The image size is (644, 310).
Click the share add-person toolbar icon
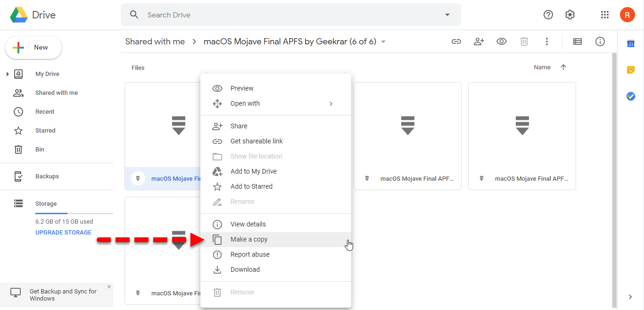click(479, 42)
